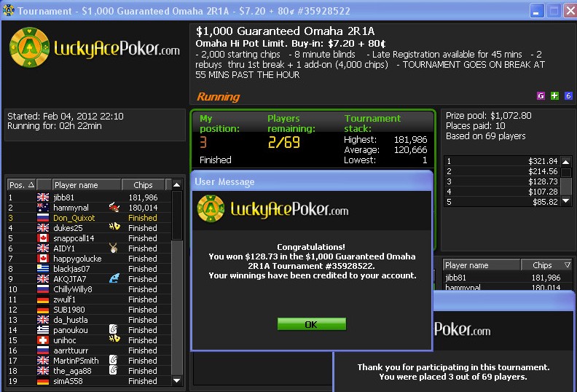
Task: Click the Running status text
Action: tap(219, 97)
